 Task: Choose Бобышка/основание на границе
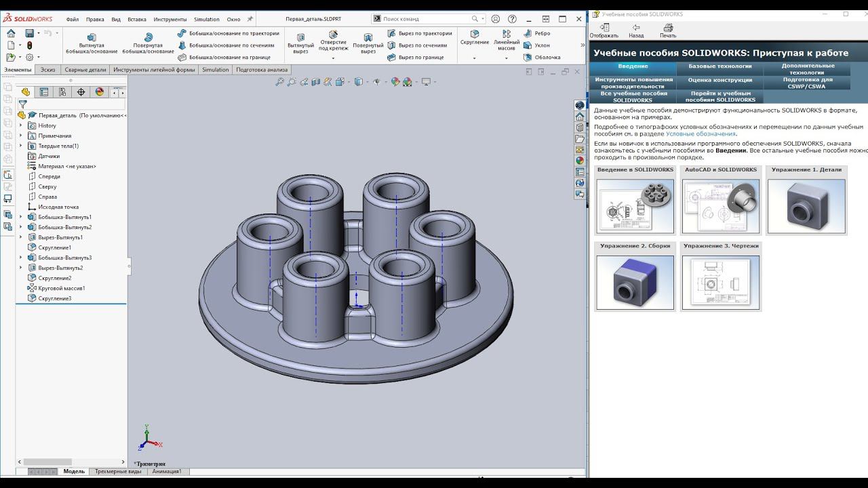[x=224, y=58]
